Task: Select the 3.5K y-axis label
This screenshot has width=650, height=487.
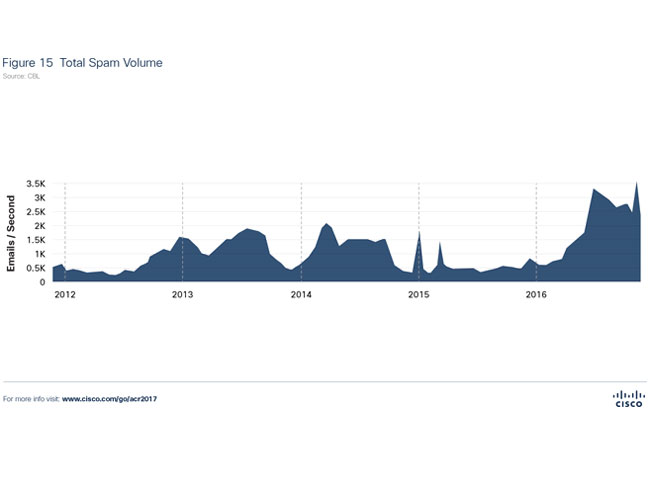Action: [x=36, y=185]
